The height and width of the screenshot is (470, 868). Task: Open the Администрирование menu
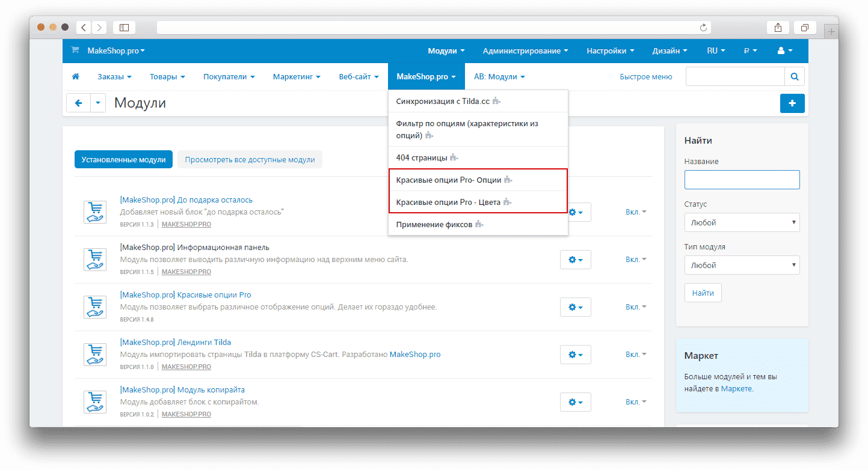coord(525,51)
